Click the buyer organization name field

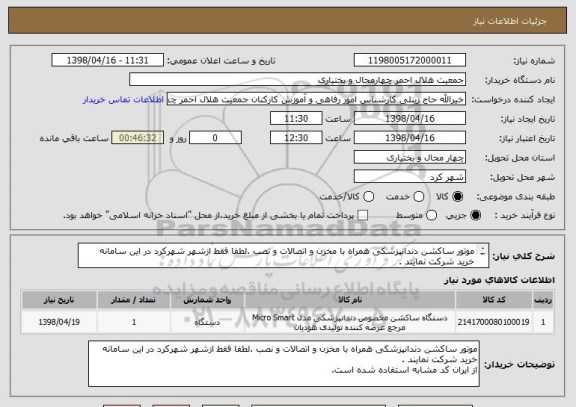[298, 80]
